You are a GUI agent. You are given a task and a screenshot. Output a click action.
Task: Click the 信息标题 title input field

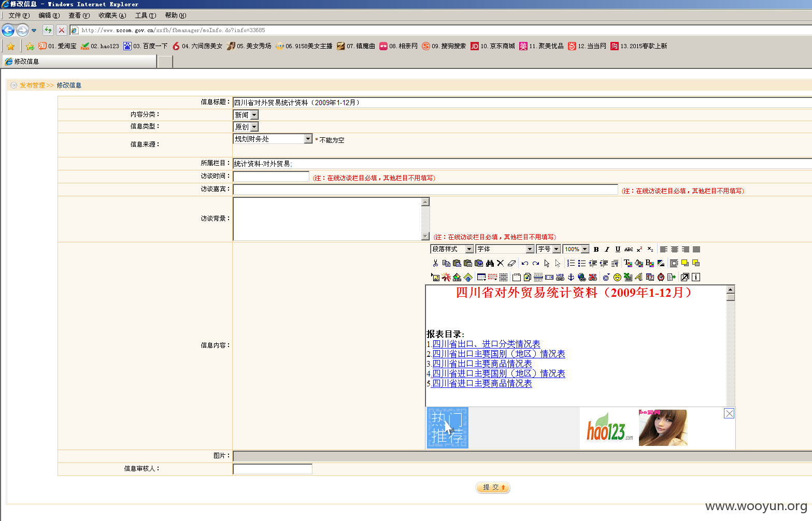click(522, 103)
